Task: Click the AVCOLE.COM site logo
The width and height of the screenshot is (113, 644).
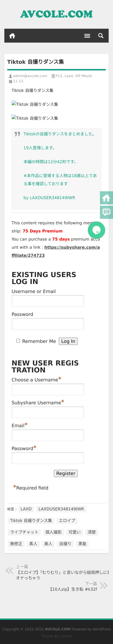Action: 56,14
